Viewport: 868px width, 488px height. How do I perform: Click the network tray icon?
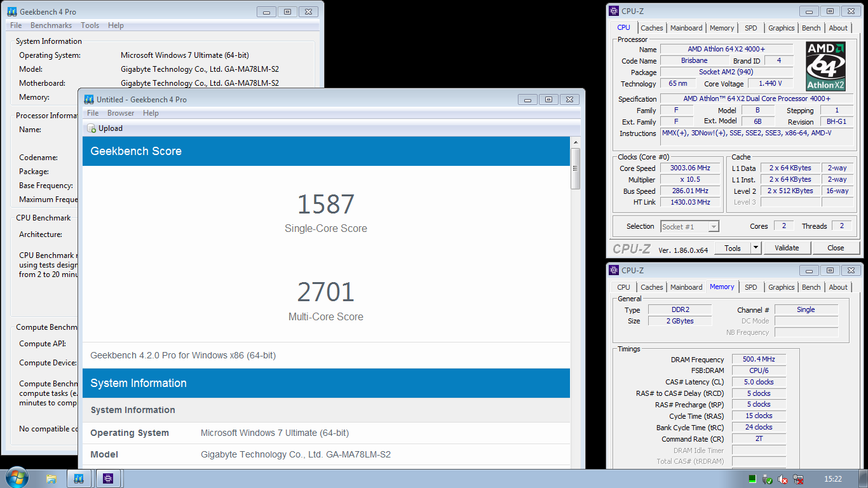798,479
